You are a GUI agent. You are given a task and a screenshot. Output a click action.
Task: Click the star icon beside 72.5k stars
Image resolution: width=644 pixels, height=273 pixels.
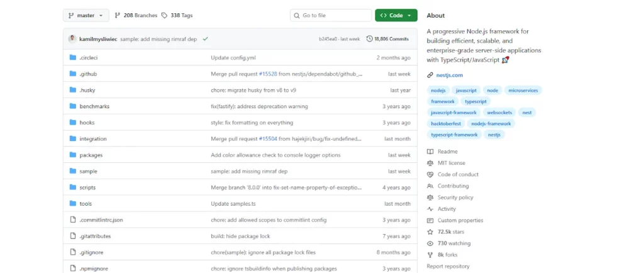point(430,232)
